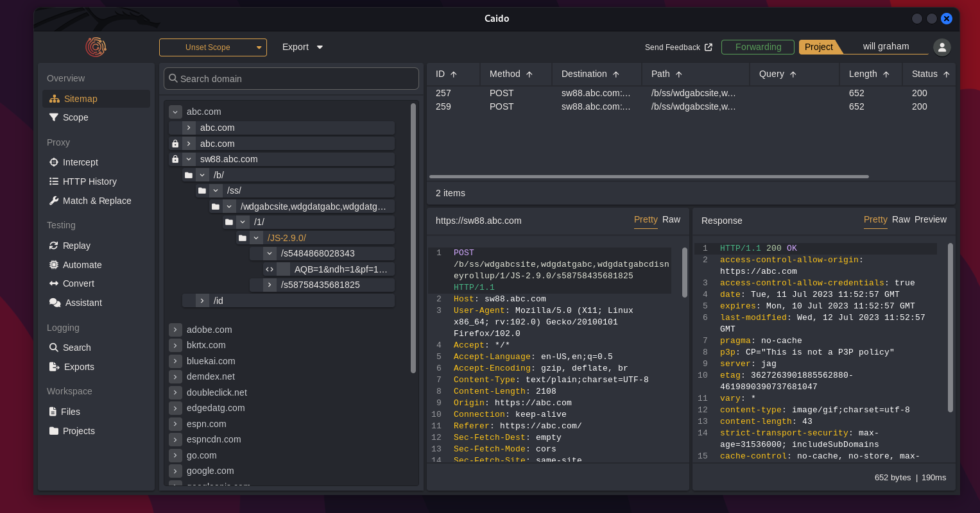Sort by Length column arrow
The width and height of the screenshot is (980, 513).
pos(886,74)
